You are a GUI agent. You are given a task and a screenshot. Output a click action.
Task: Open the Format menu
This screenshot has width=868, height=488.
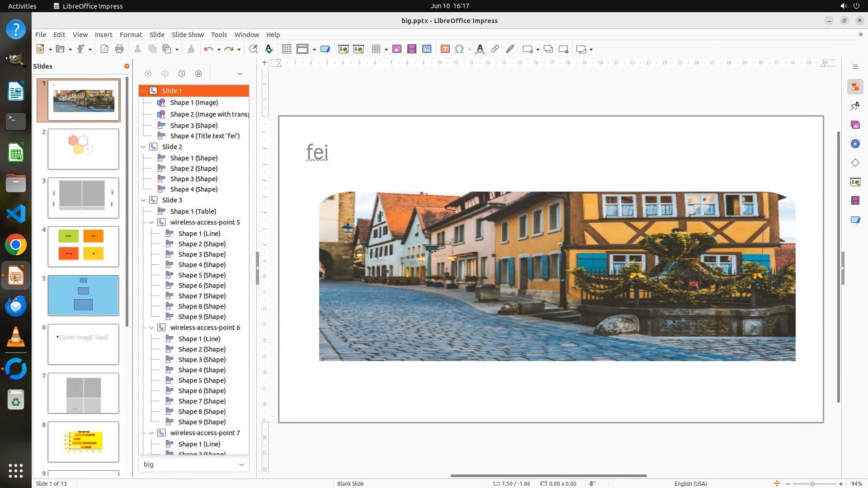click(131, 35)
